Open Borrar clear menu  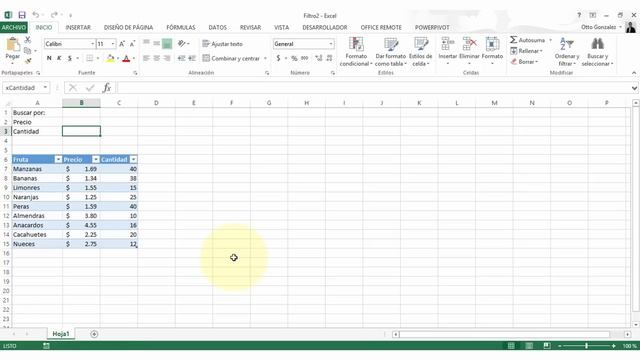click(x=524, y=62)
